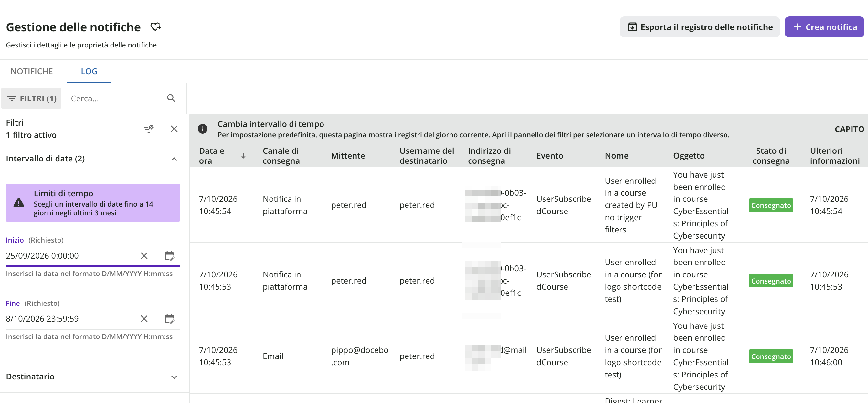Expand the Destinatario filter section

point(174,377)
